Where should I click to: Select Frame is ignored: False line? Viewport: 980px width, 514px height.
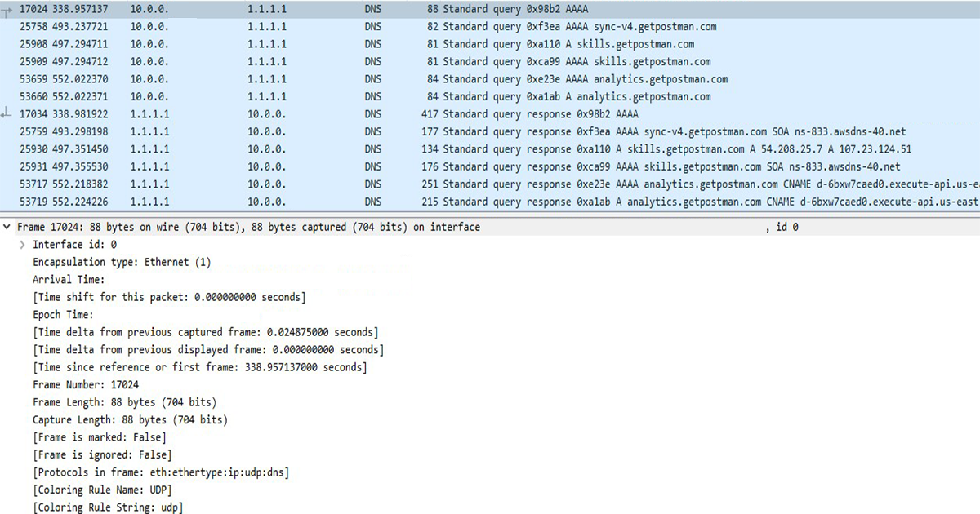point(102,455)
